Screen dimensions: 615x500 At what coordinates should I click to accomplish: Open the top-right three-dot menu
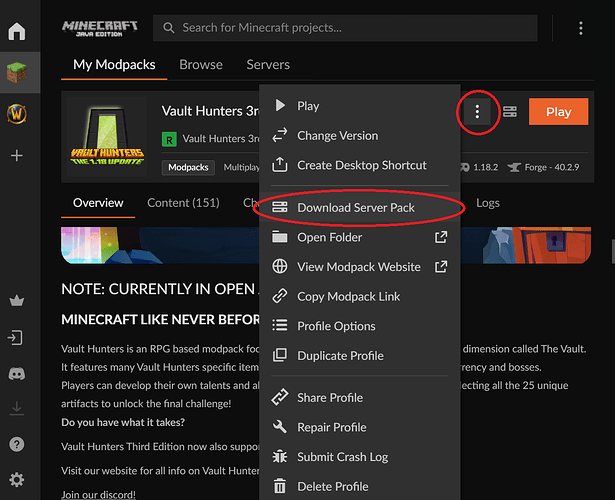(x=581, y=28)
